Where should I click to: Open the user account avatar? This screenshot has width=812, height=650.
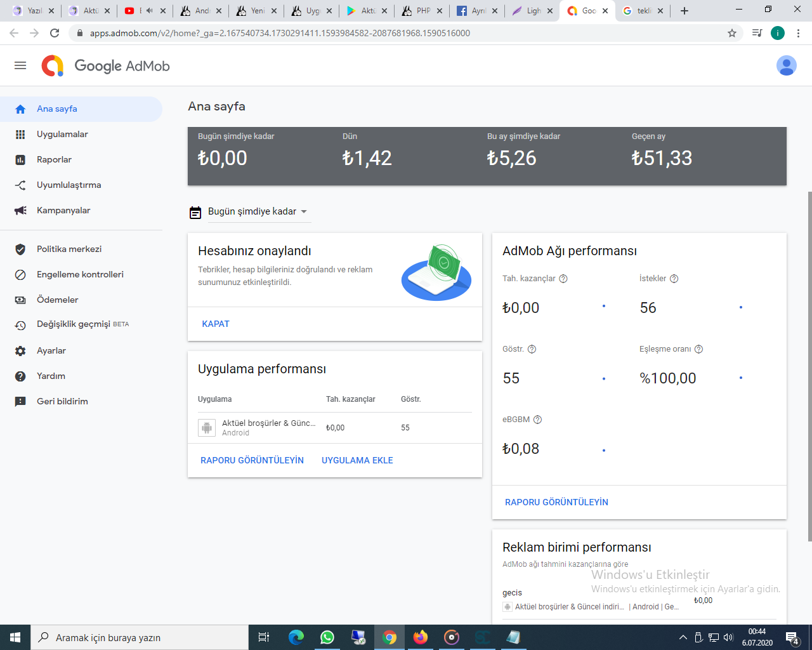pyautogui.click(x=786, y=65)
